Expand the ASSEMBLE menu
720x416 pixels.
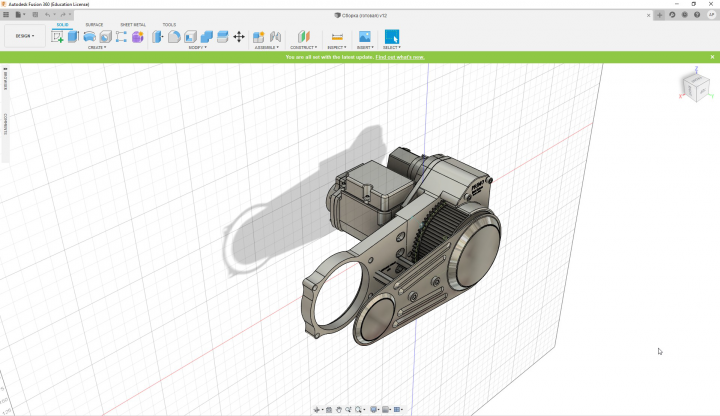(x=267, y=47)
